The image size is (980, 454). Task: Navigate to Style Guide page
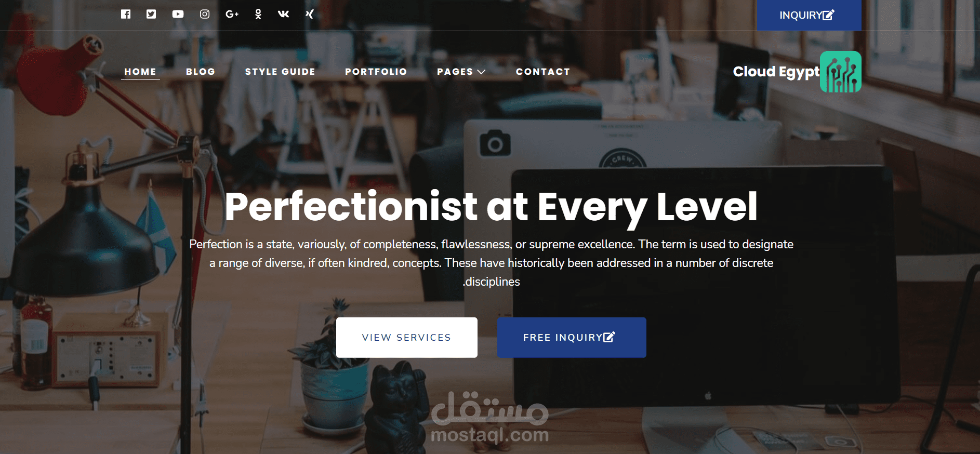[280, 72]
